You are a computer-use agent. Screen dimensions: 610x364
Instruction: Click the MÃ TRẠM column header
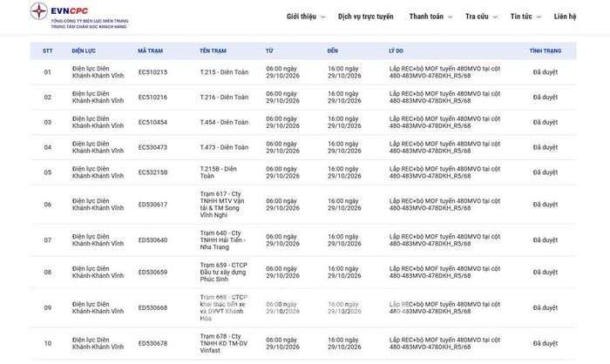click(150, 51)
